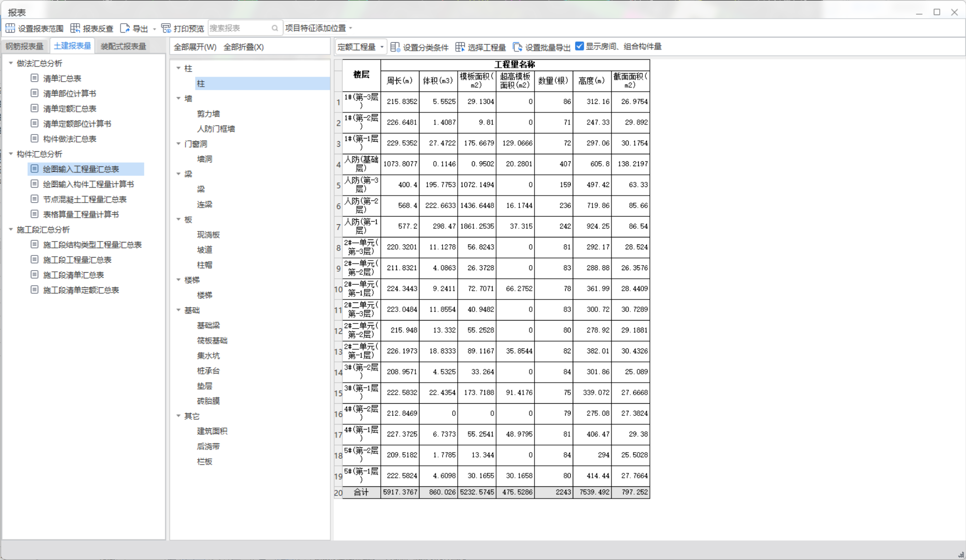This screenshot has height=560, width=966.
Task: Collapse the 施工段汇总分析 tree group
Action: pyautogui.click(x=11, y=229)
